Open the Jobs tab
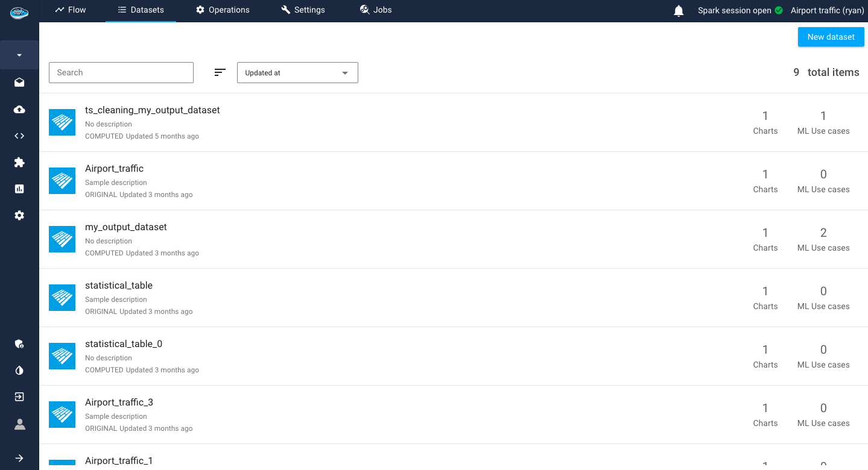 375,10
